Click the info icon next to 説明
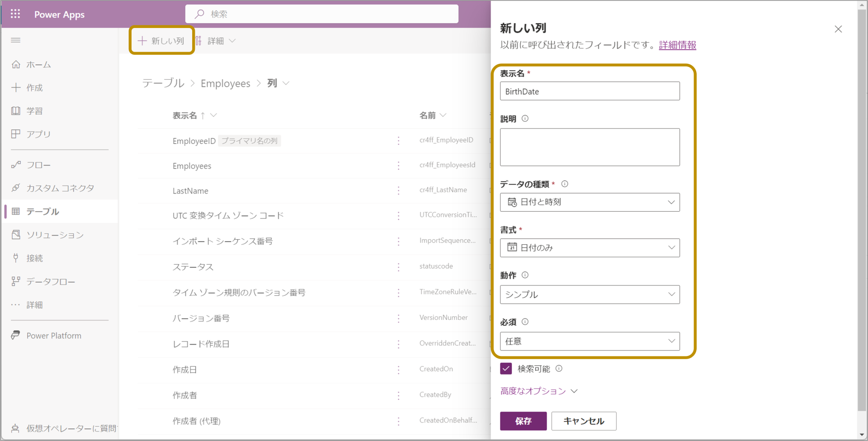Screen dimensions: 868x441 tap(525, 119)
